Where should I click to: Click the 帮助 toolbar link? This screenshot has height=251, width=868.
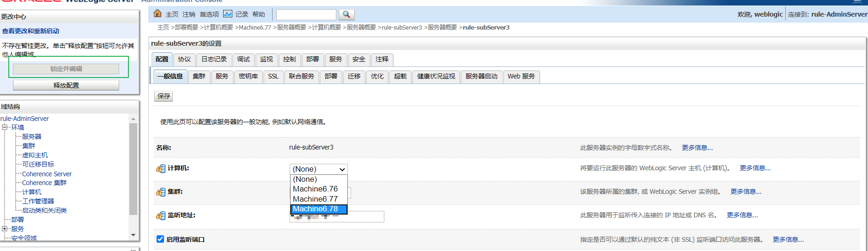click(x=259, y=14)
